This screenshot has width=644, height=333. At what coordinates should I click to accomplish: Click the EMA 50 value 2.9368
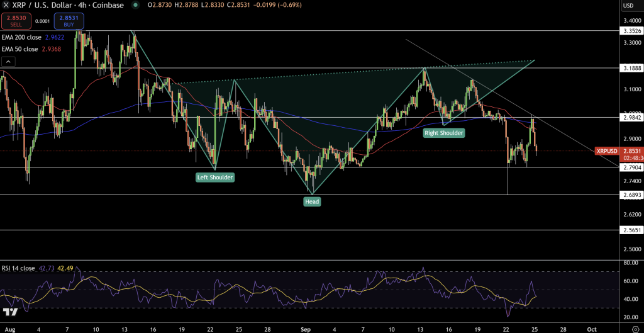(51, 49)
